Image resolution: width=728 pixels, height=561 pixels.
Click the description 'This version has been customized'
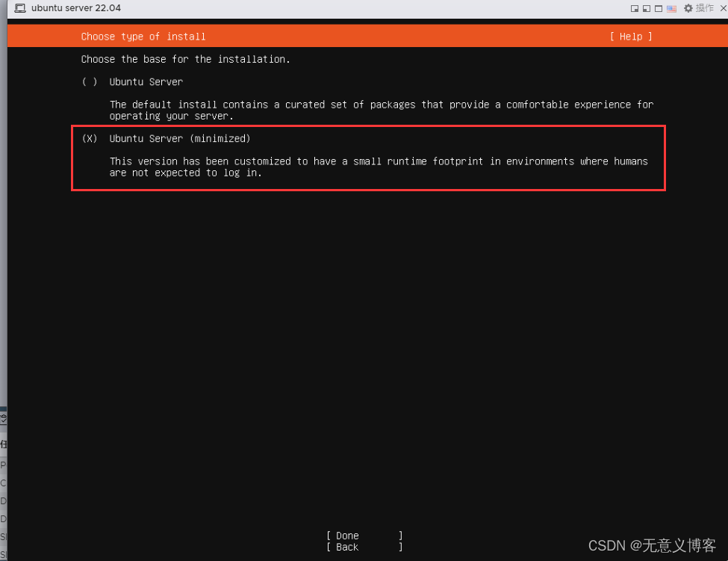[x=379, y=167]
